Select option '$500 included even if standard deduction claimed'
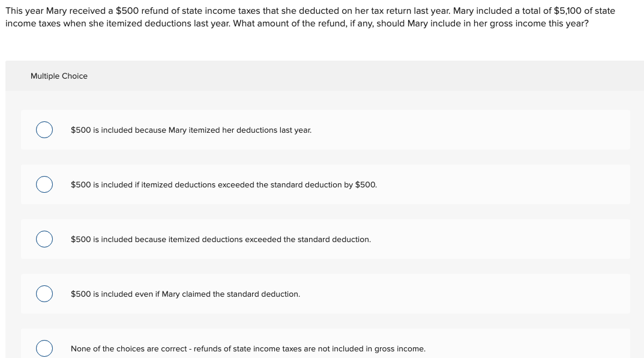 [185, 294]
